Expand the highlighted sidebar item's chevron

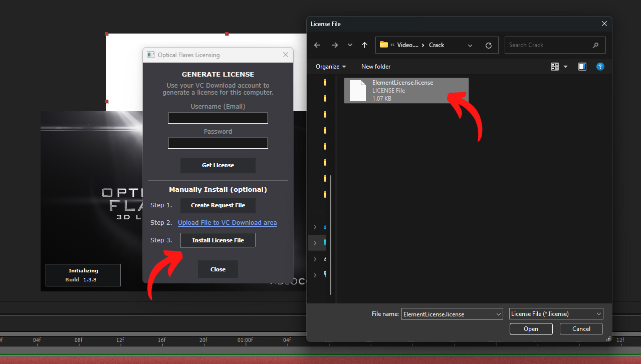315,243
